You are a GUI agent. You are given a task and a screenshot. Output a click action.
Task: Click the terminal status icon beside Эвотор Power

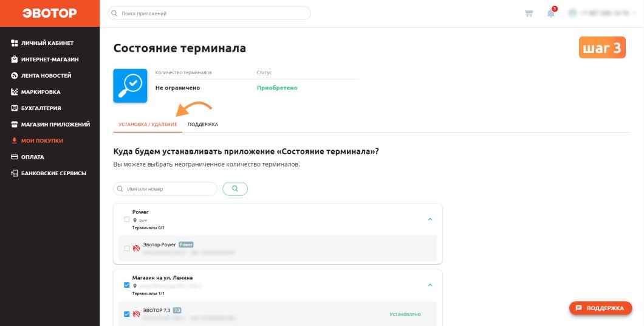pos(136,248)
